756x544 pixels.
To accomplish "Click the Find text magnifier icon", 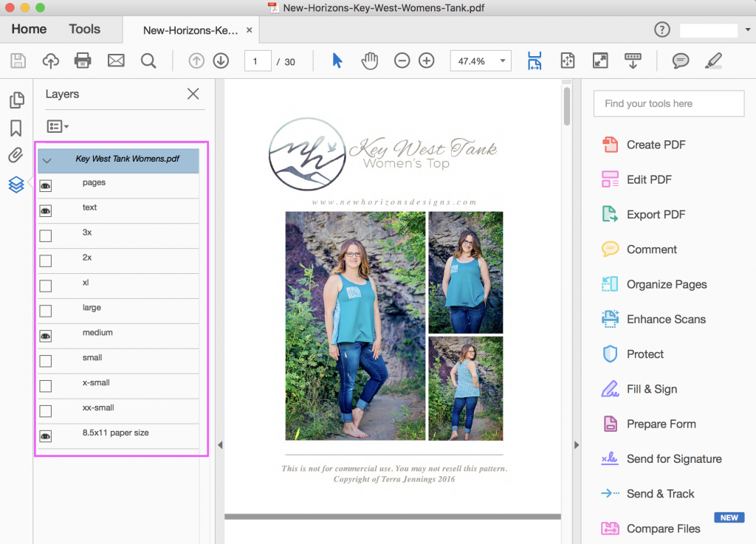I will [x=148, y=61].
